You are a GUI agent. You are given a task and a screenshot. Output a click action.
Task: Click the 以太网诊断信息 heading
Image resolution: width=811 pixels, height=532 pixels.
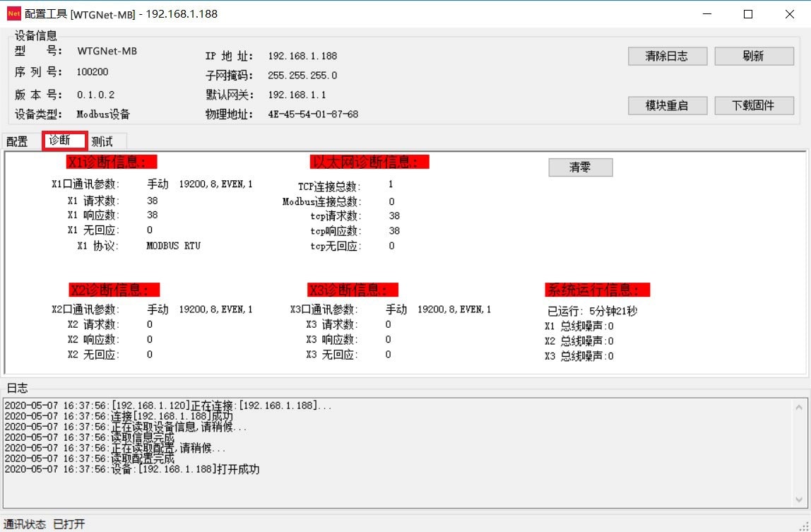coord(369,162)
